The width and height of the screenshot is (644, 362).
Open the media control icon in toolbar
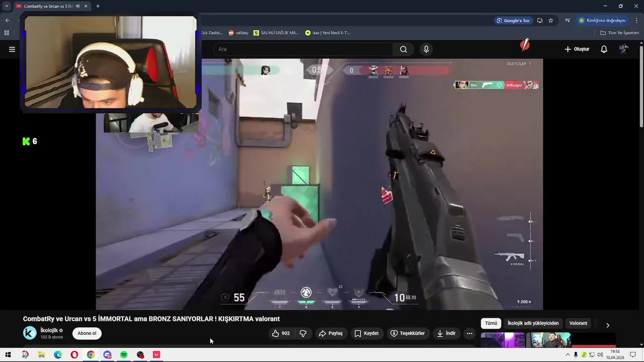(x=568, y=21)
